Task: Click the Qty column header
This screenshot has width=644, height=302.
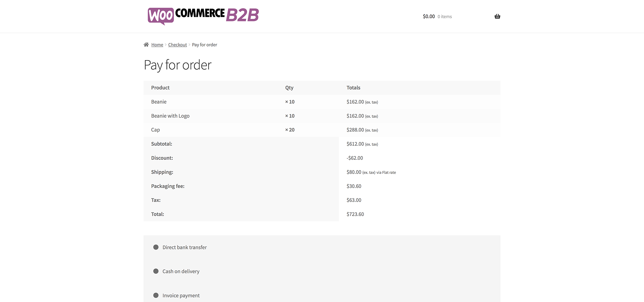Action: coord(289,88)
